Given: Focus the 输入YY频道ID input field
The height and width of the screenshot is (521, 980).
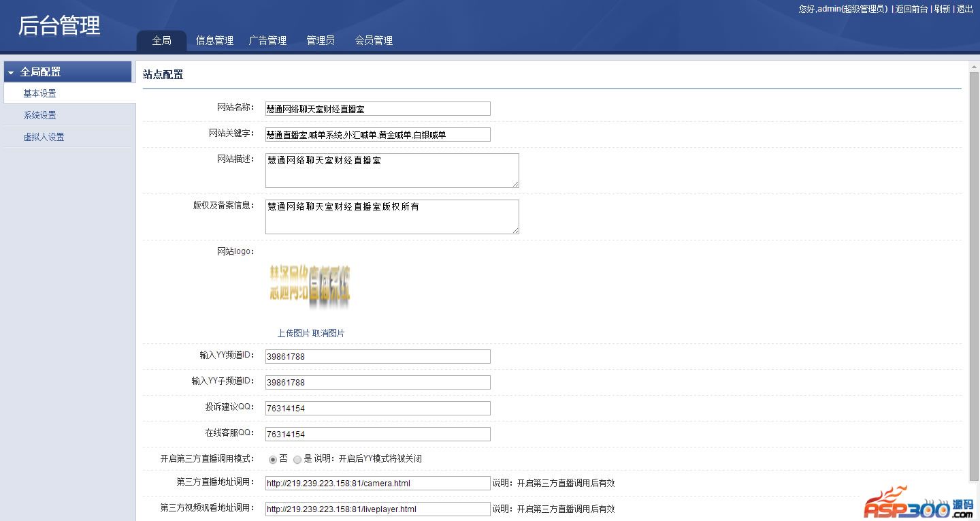Looking at the screenshot, I should coord(378,357).
